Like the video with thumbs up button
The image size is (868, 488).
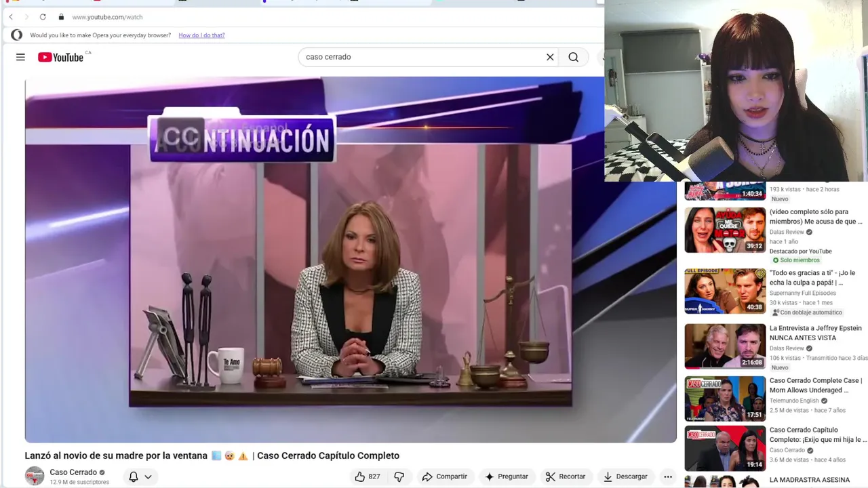[x=367, y=476]
